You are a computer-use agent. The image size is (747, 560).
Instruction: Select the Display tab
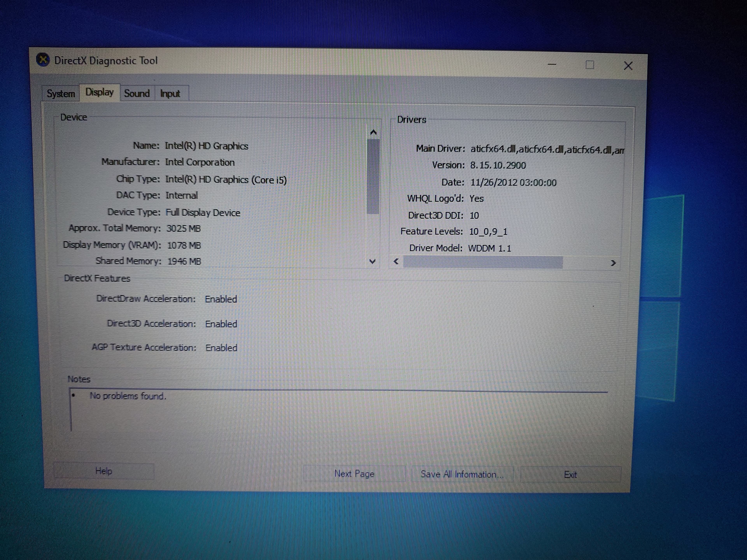pyautogui.click(x=100, y=92)
